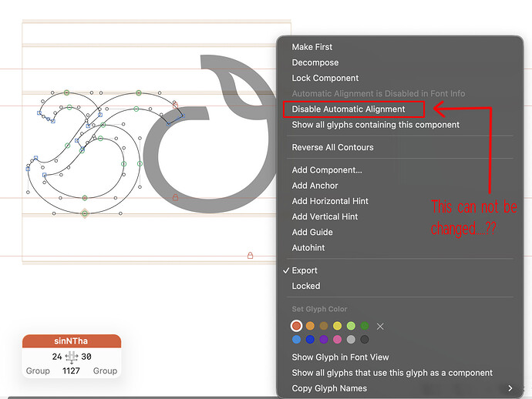Pick the light green glyph color swatch
The width and height of the screenshot is (532, 399).
(x=351, y=326)
